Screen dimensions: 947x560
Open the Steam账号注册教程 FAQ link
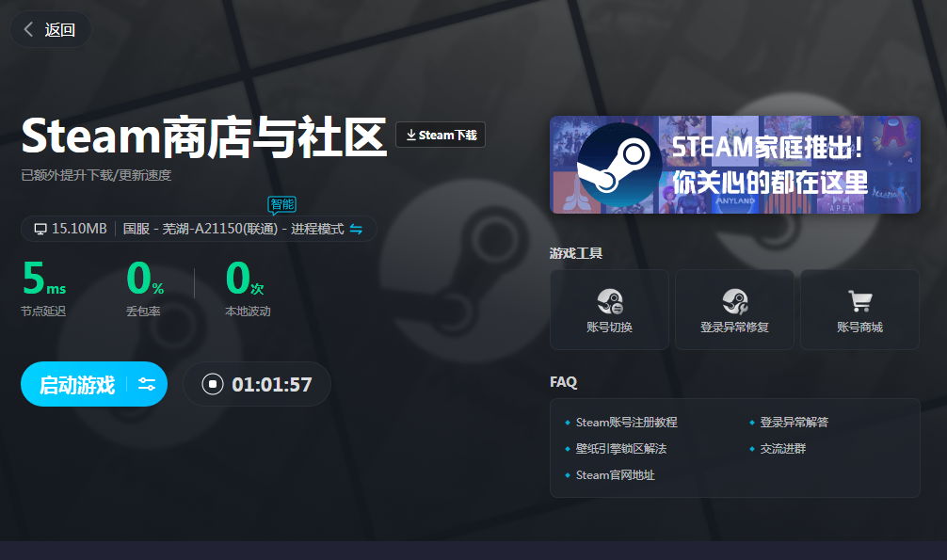[626, 423]
